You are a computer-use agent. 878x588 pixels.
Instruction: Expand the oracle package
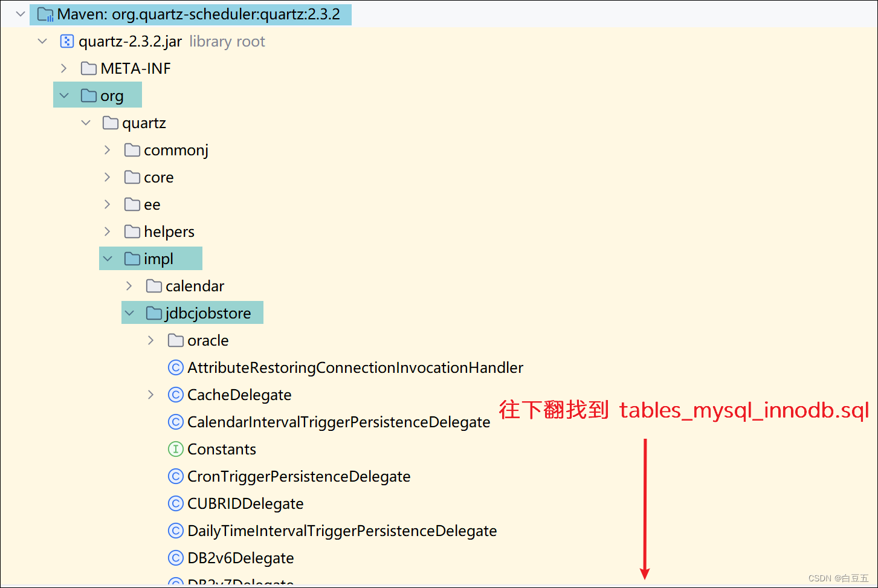(151, 340)
